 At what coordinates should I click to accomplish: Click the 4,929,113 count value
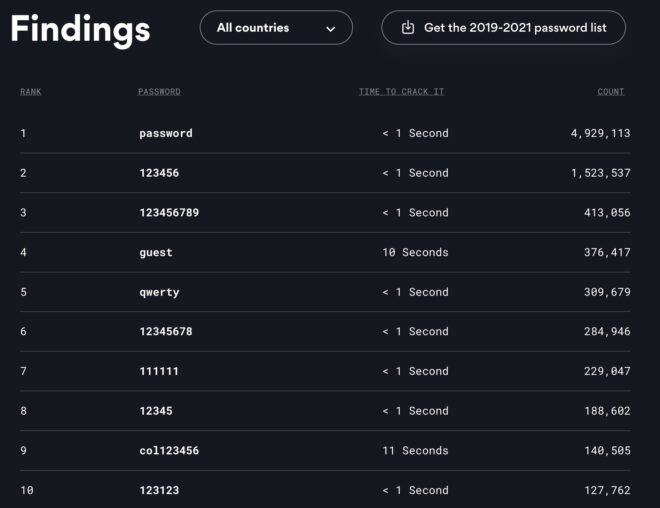(594, 133)
